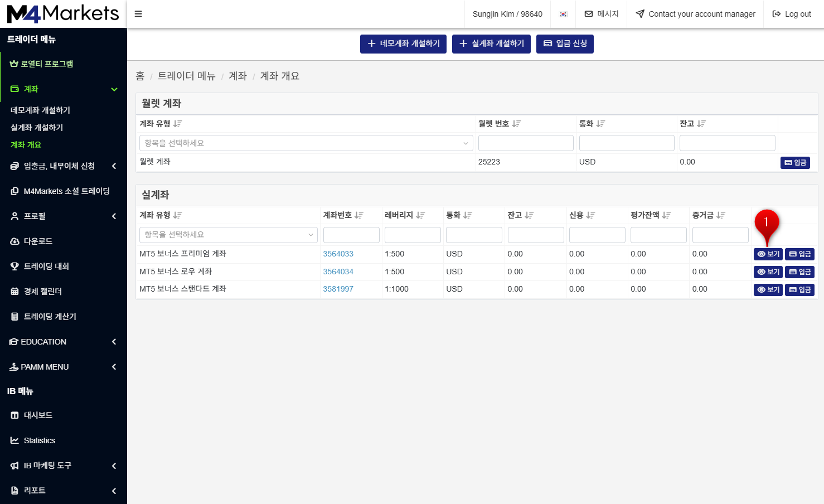This screenshot has width=824, height=504.
Task: Click the 대시보드 dashboard icon
Action: click(x=15, y=415)
